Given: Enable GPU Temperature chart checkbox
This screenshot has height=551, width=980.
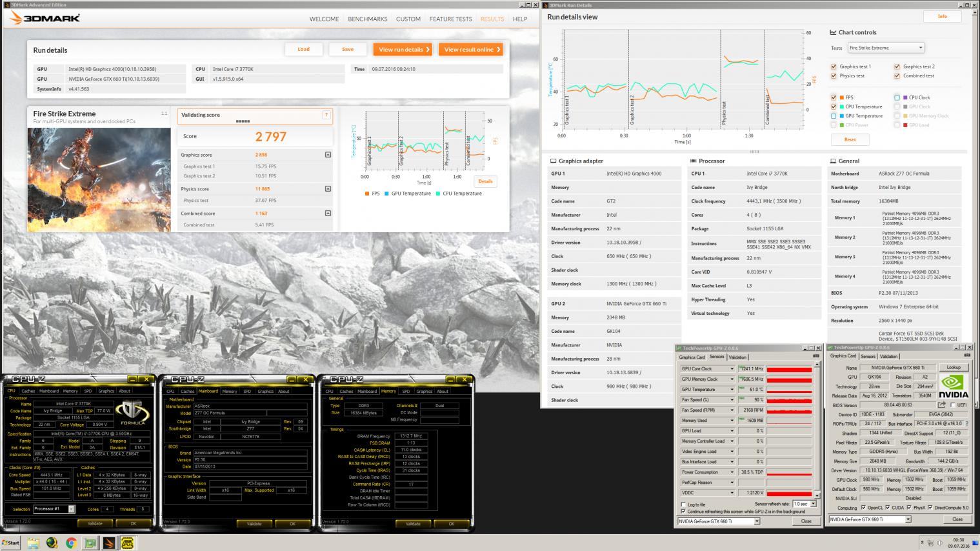Looking at the screenshot, I should 834,116.
